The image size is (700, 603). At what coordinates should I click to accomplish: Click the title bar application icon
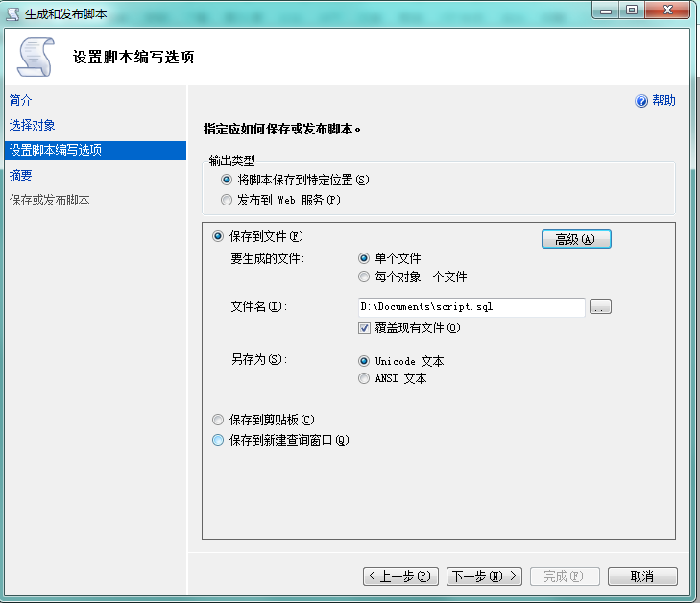click(13, 12)
